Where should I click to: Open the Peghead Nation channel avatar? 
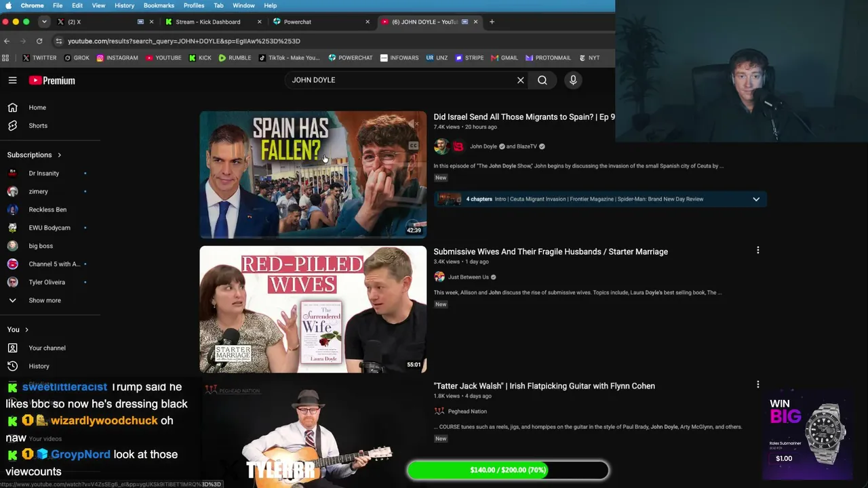439,411
